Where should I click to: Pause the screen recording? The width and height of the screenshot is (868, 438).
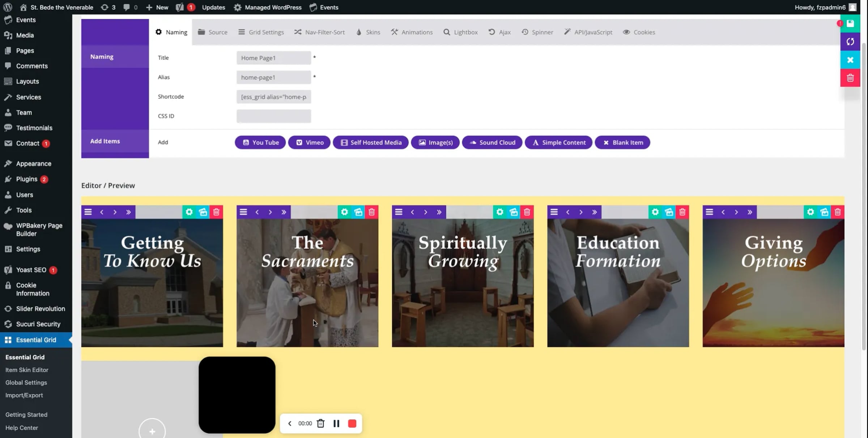tap(336, 424)
